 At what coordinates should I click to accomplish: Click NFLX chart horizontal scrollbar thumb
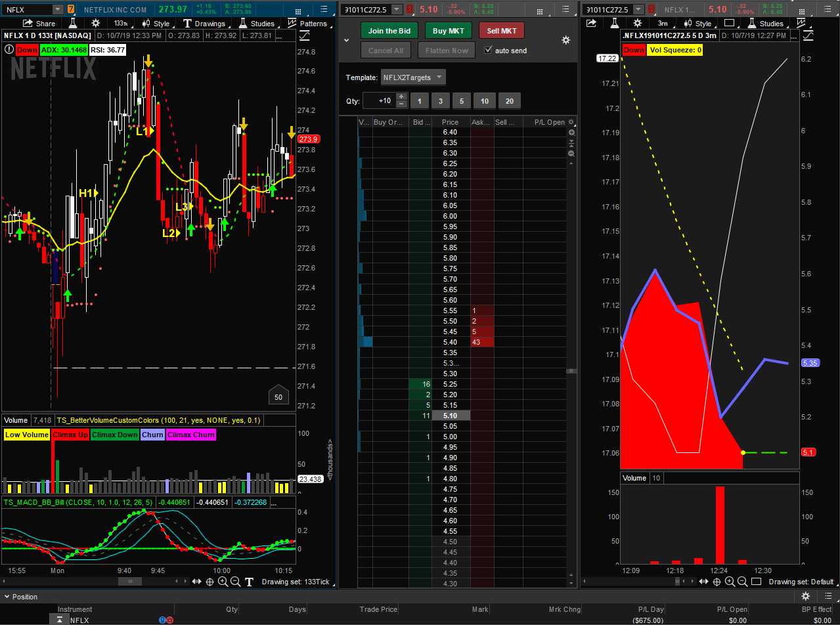click(x=130, y=581)
